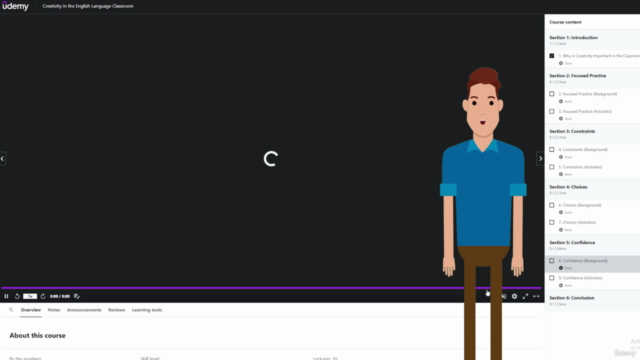Viewport: 640px width, 360px height.
Task: Skip forward with the forward arrow icon
Action: [x=43, y=296]
